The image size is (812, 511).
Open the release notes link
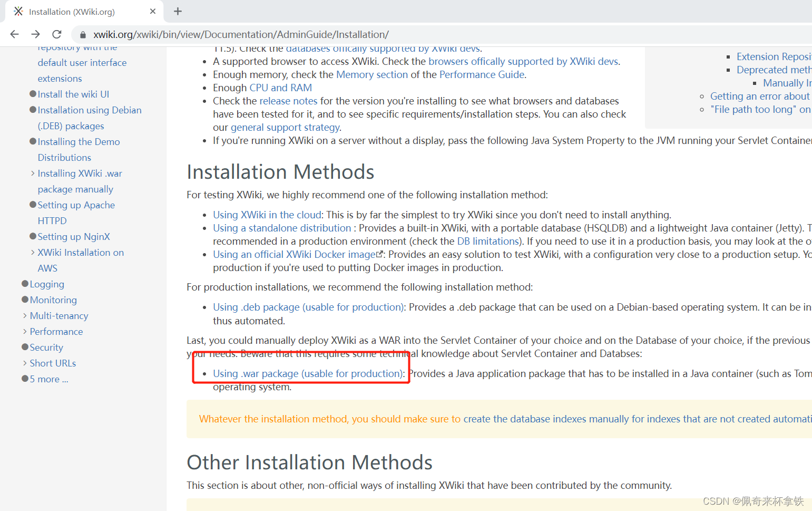click(288, 101)
